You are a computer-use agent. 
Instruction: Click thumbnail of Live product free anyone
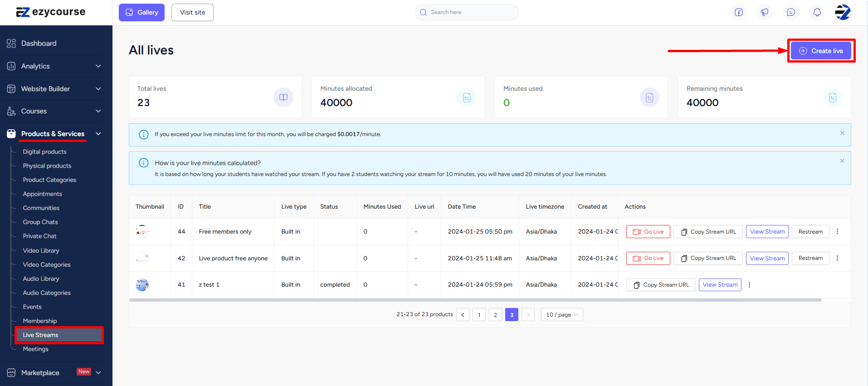tap(142, 258)
